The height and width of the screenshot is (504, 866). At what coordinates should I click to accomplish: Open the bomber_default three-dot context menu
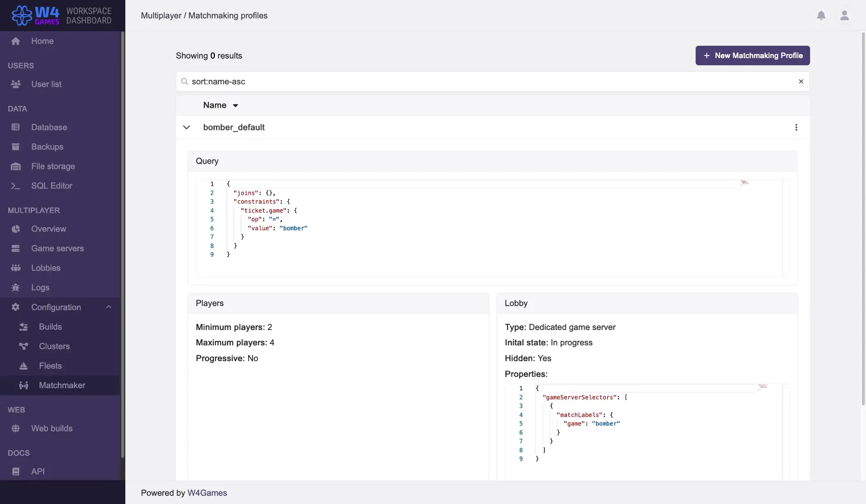[797, 127]
